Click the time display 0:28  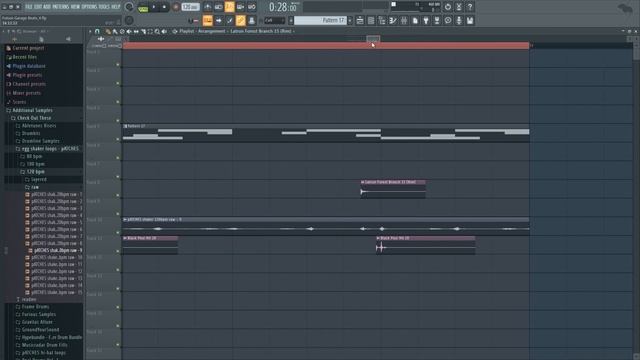pos(282,7)
